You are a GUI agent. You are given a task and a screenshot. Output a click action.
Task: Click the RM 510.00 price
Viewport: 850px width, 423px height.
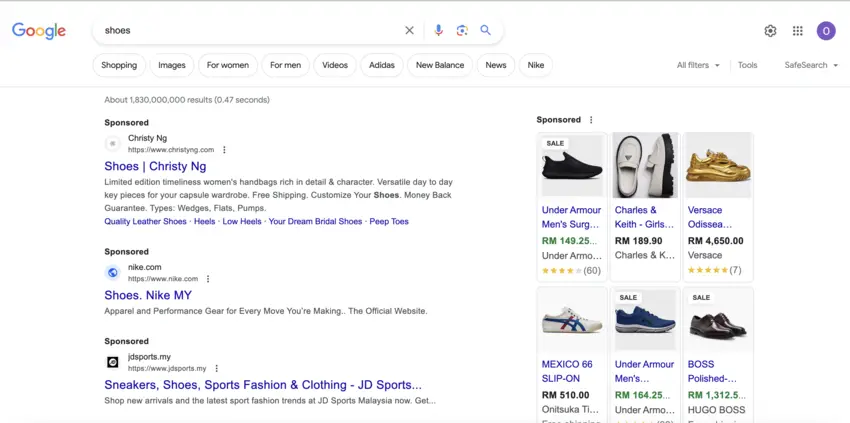(x=565, y=395)
